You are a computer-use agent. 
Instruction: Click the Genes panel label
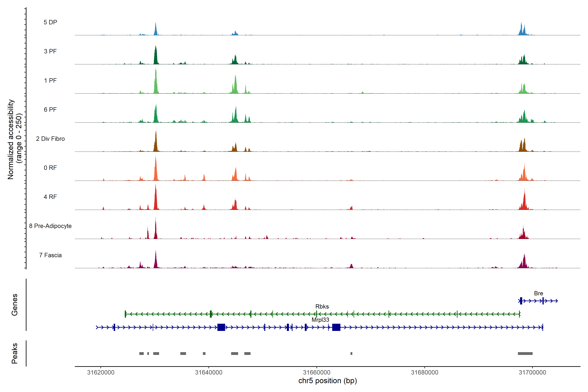coord(15,304)
